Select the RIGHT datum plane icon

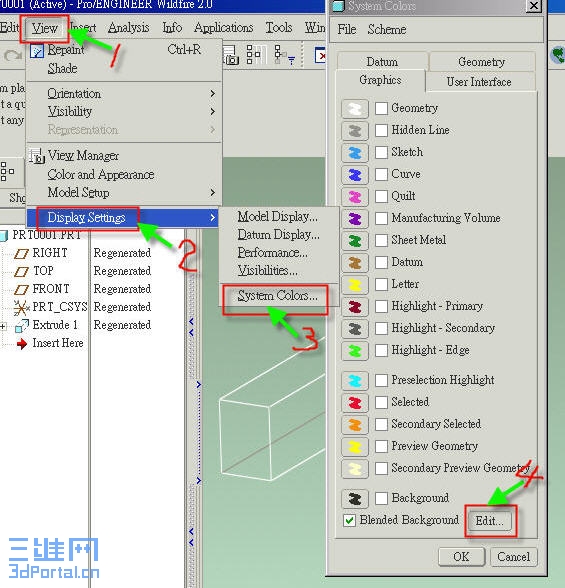coord(21,254)
